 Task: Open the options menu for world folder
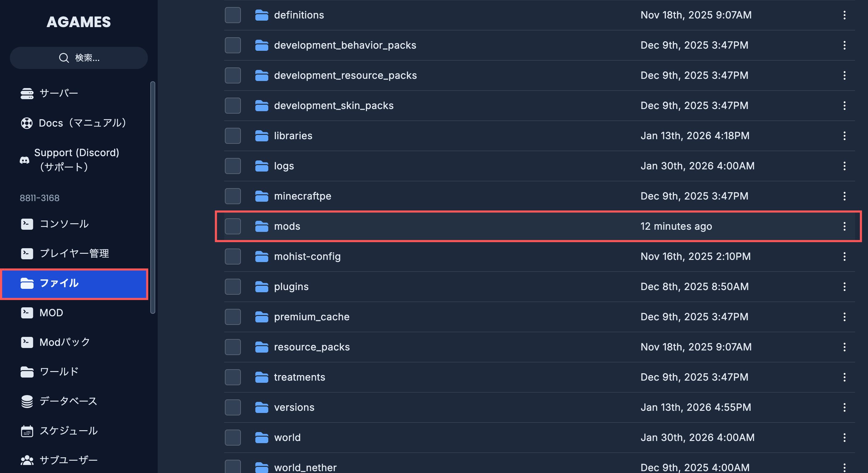tap(844, 437)
